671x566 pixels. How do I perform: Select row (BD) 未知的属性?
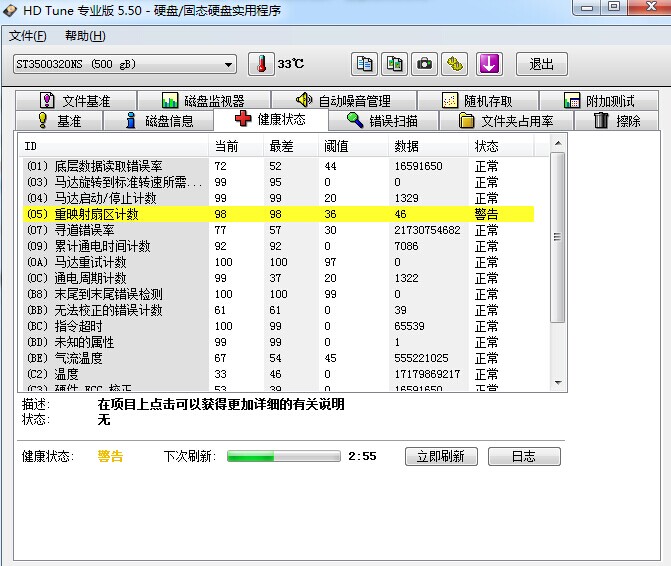(x=278, y=342)
